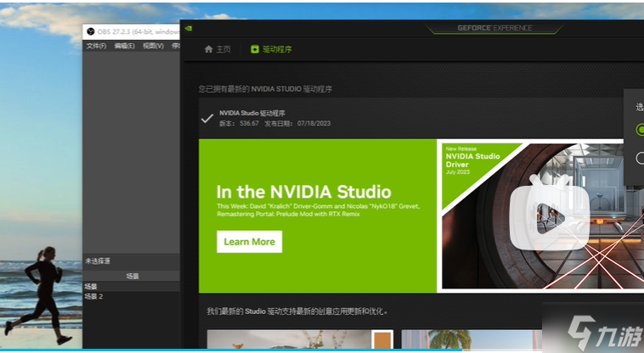Click the 场景 panel header in OBS
Viewport: 644px width, 353px height.
tap(132, 276)
